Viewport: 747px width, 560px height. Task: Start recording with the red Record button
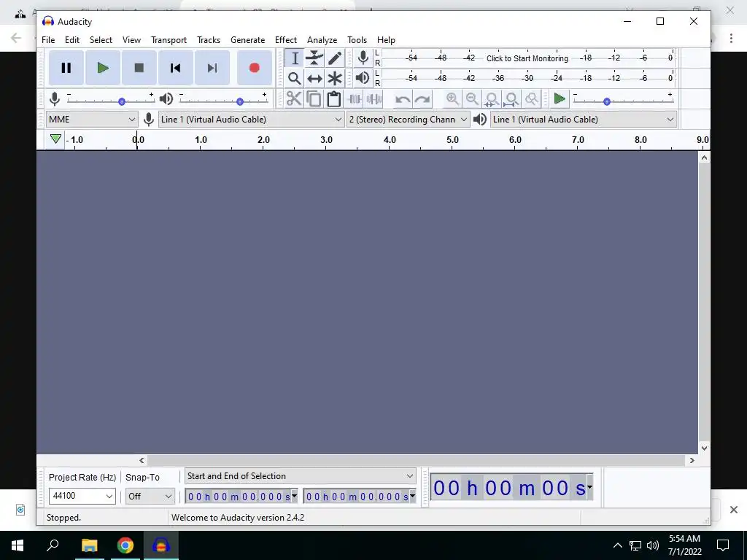[255, 68]
